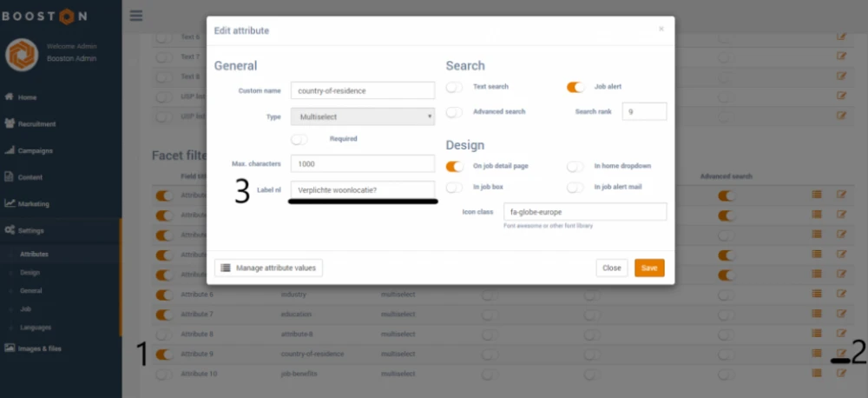Click the Label nl input field

pos(363,189)
